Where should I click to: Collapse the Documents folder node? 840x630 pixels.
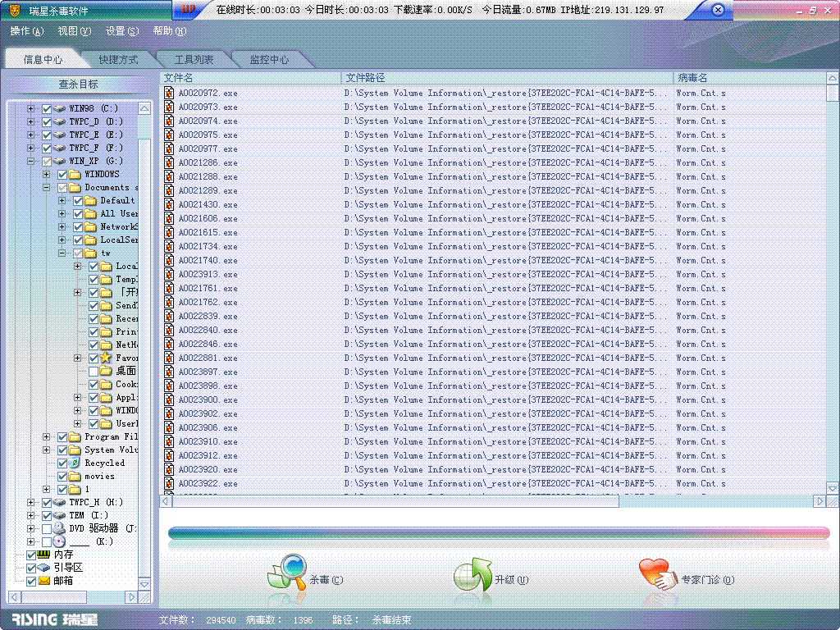(46, 187)
